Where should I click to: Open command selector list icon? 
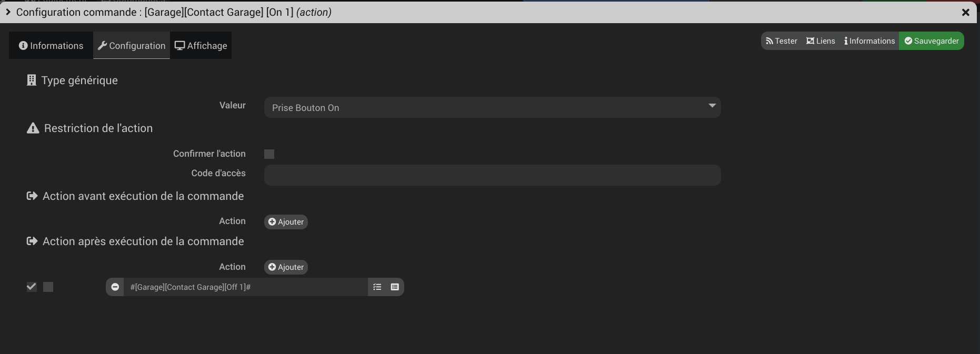[377, 287]
